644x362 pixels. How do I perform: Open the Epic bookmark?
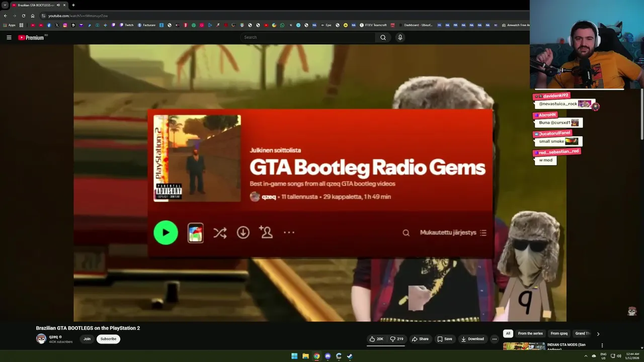click(326, 25)
